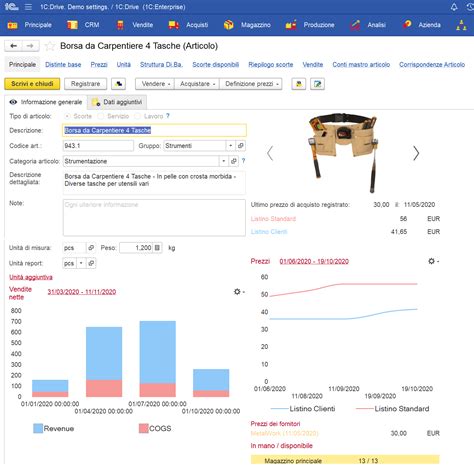Open the hamburger main menu
474x467 pixels.
28,7
